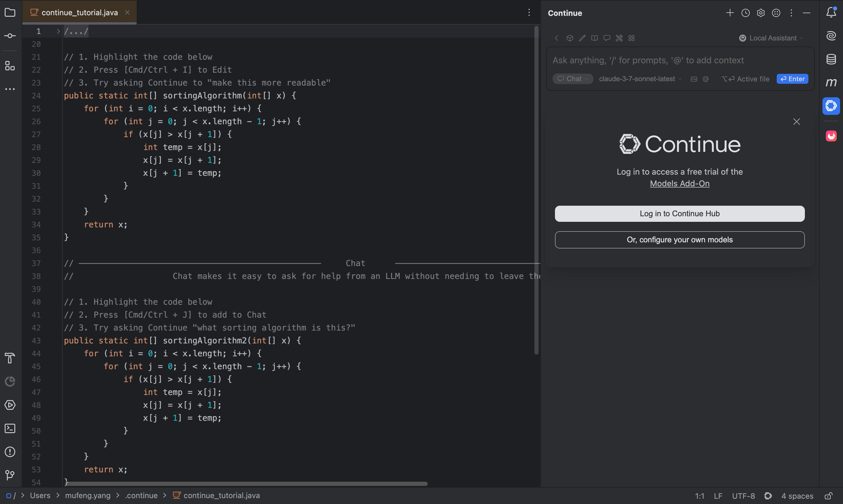Image resolution: width=843 pixels, height=504 pixels.
Task: Attach an image to the prompt
Action: 694,79
